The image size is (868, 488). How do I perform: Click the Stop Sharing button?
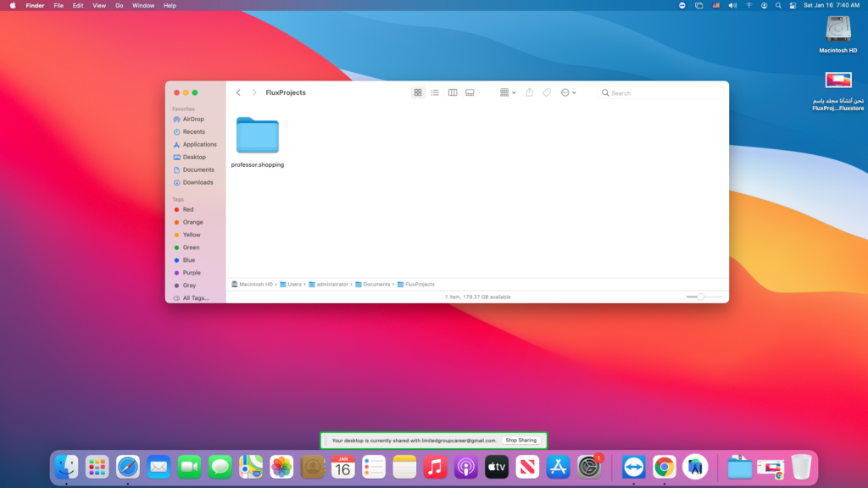(x=521, y=441)
